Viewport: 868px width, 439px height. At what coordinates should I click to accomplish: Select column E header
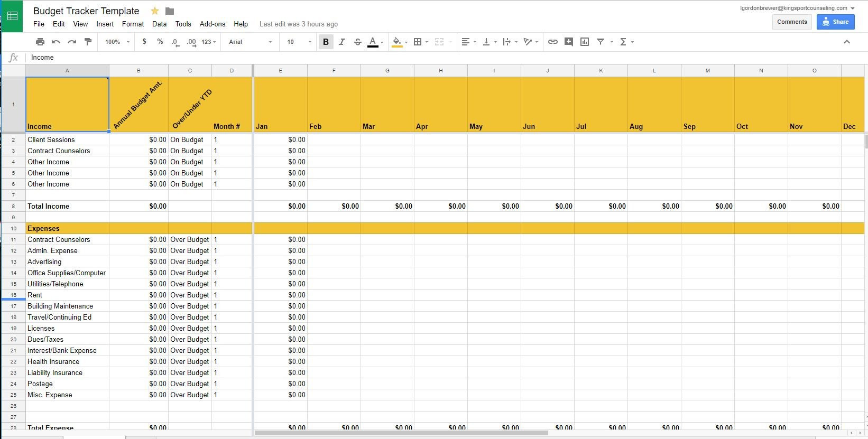click(x=280, y=70)
